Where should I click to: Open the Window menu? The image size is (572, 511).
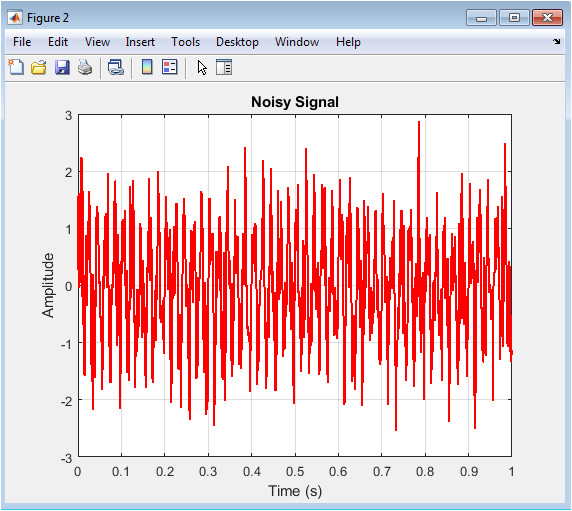(x=297, y=42)
